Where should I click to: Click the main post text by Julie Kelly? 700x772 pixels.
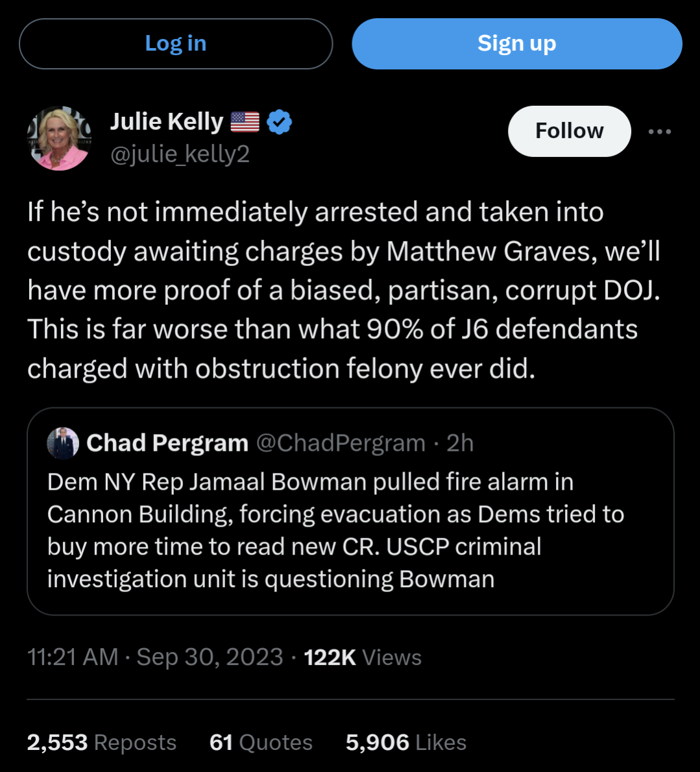coord(344,290)
